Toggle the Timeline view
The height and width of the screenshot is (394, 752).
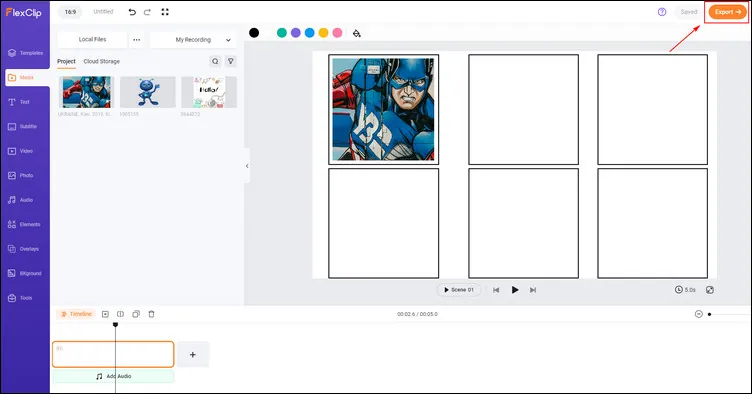click(76, 314)
